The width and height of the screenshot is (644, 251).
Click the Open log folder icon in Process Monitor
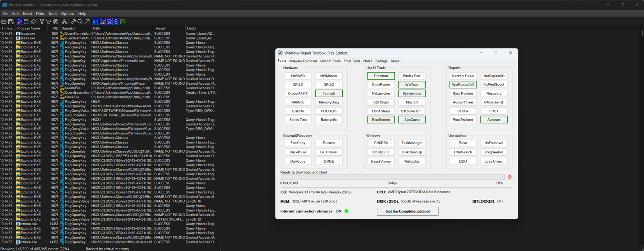[x=4, y=21]
